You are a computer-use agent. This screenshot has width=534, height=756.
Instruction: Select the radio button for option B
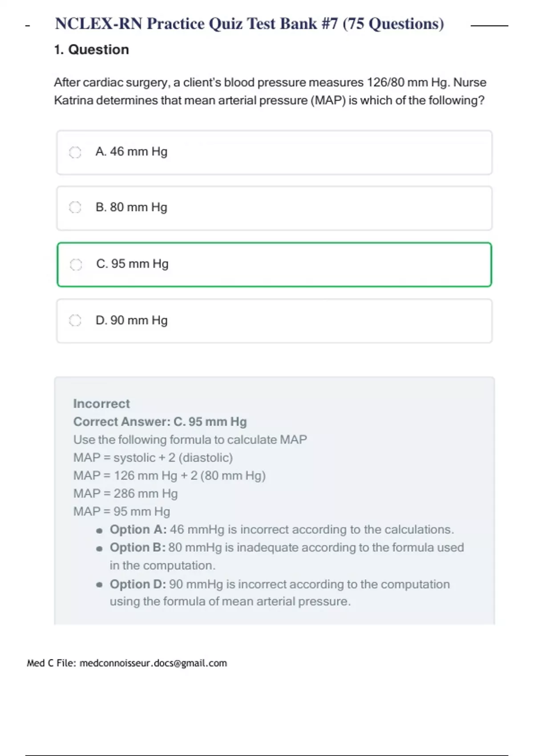[75, 207]
